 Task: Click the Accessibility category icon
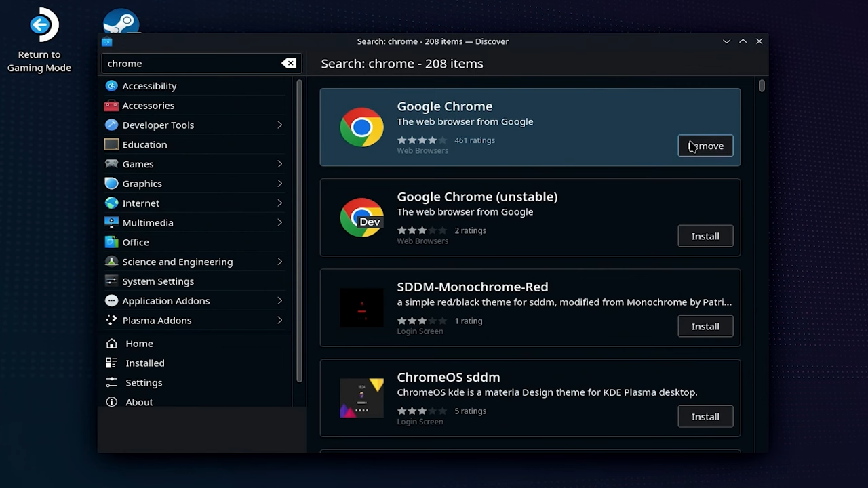(x=112, y=86)
